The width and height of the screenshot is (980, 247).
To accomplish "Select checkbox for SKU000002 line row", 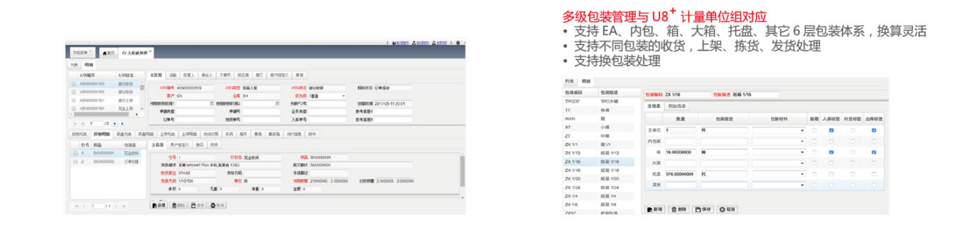I will click(x=75, y=161).
